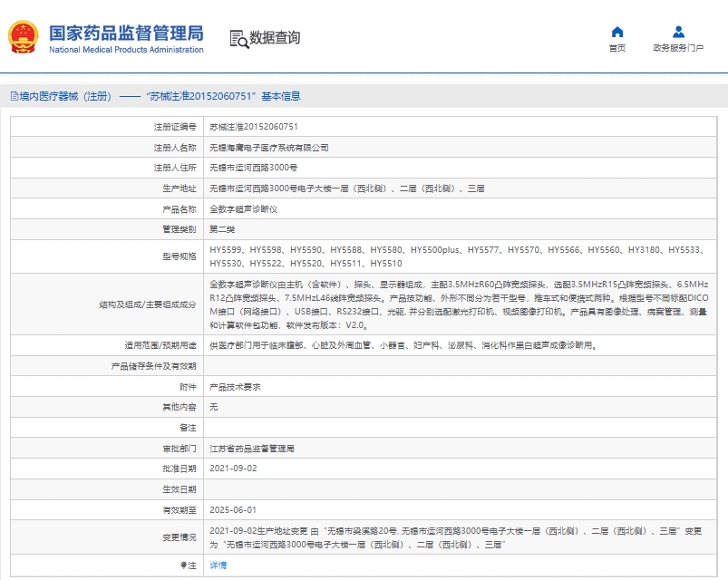
Task: Click the 生产地址 value cell text
Action: (x=347, y=188)
